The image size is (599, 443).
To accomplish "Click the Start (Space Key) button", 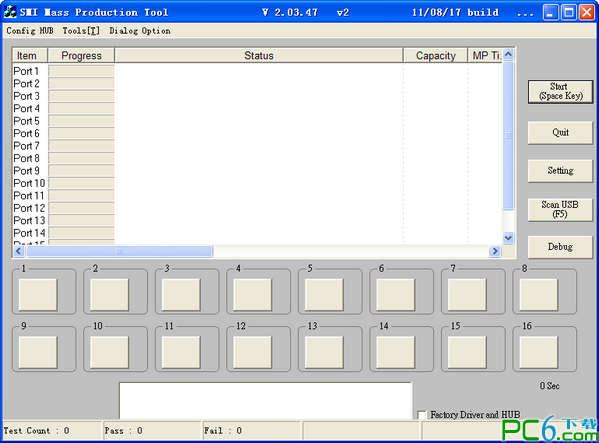I will (560, 92).
